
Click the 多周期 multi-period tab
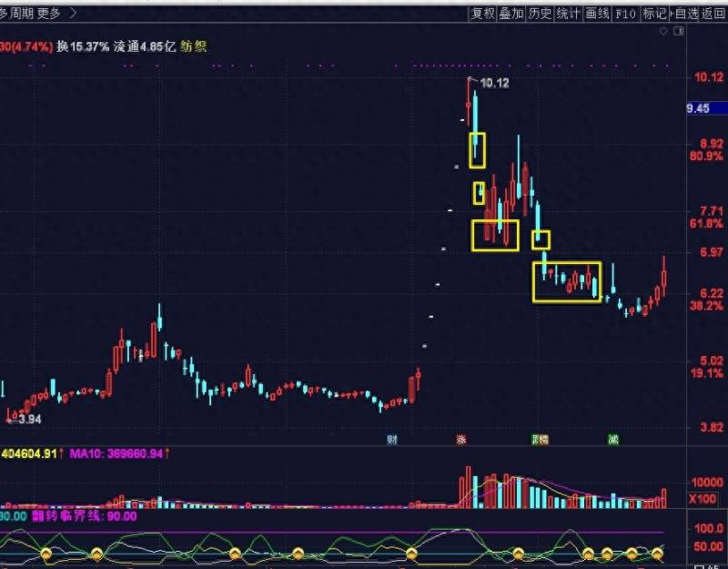coord(16,14)
